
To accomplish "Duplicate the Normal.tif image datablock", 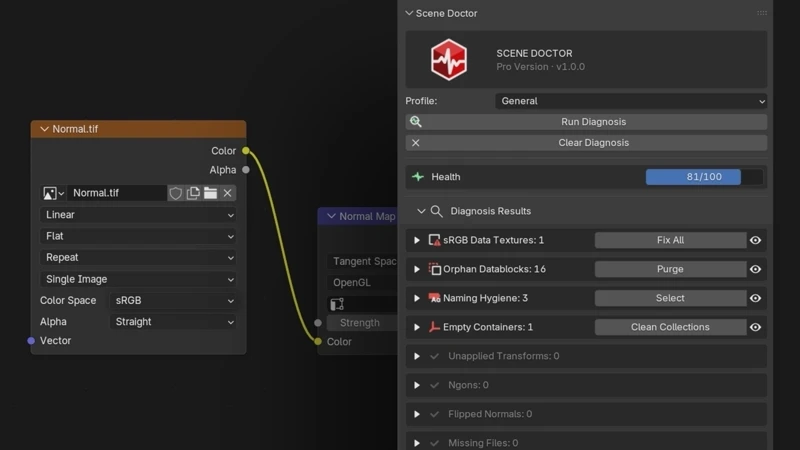I will (x=193, y=193).
